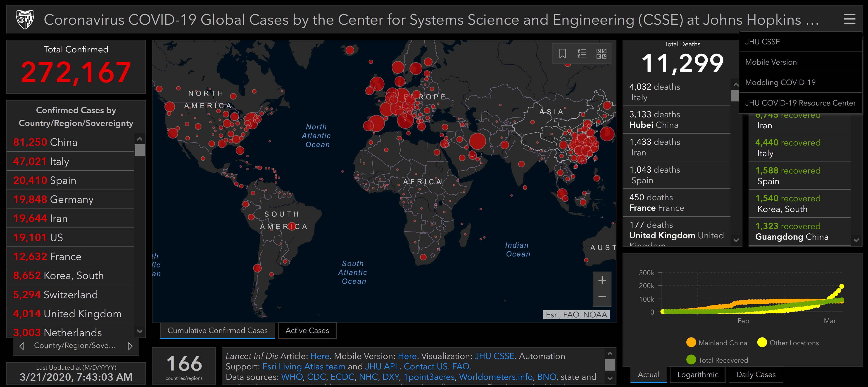Select Mobile Version from the menu

[771, 62]
